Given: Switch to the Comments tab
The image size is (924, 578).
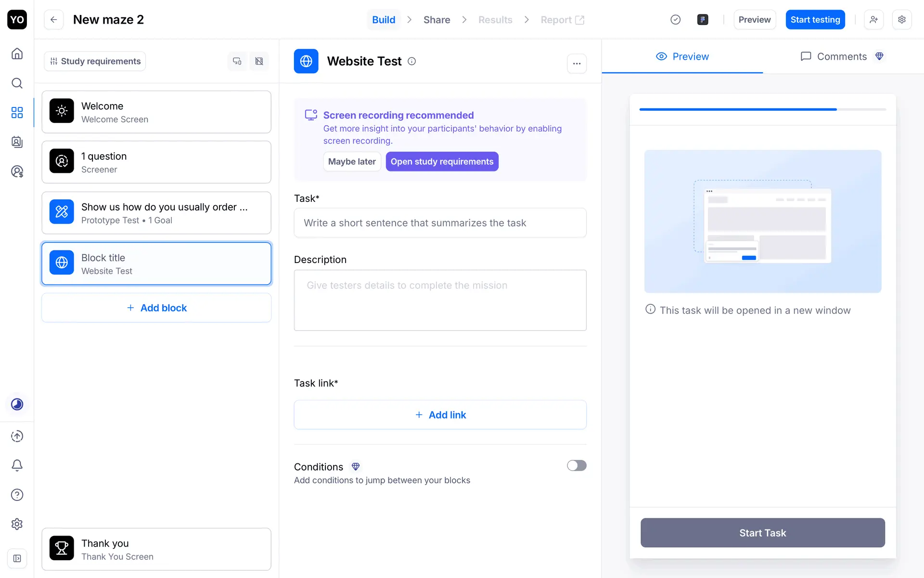Looking at the screenshot, I should point(842,56).
